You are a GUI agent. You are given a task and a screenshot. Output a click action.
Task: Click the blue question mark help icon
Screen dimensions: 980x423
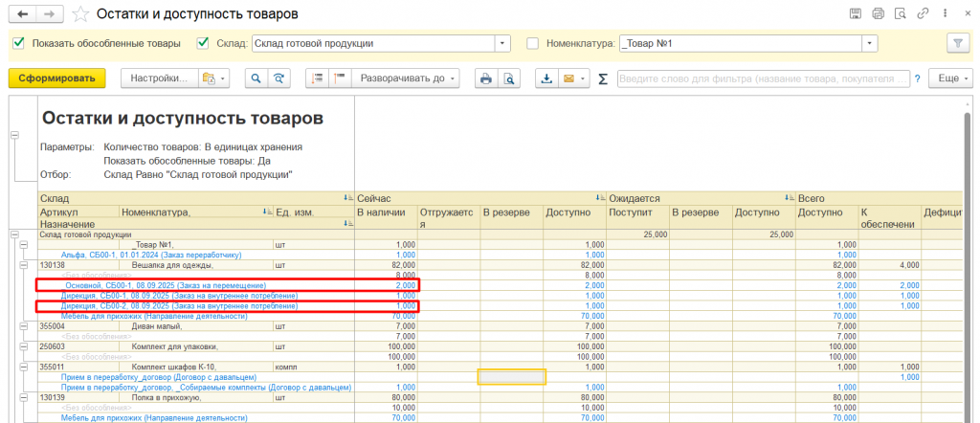(918, 78)
